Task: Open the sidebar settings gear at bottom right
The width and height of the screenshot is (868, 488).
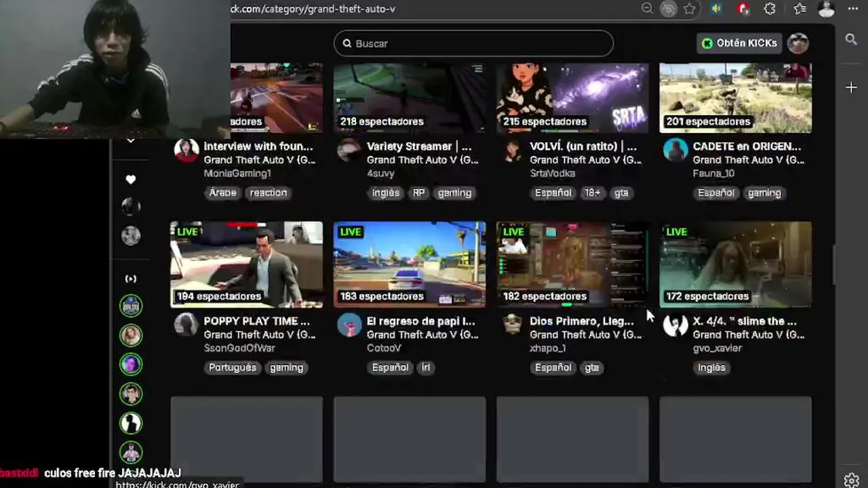Action: click(x=852, y=480)
